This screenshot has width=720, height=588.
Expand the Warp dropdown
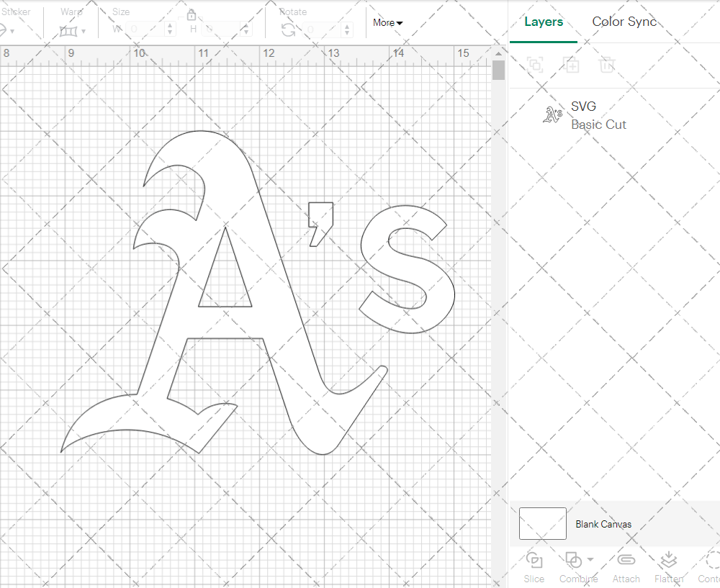tap(84, 31)
